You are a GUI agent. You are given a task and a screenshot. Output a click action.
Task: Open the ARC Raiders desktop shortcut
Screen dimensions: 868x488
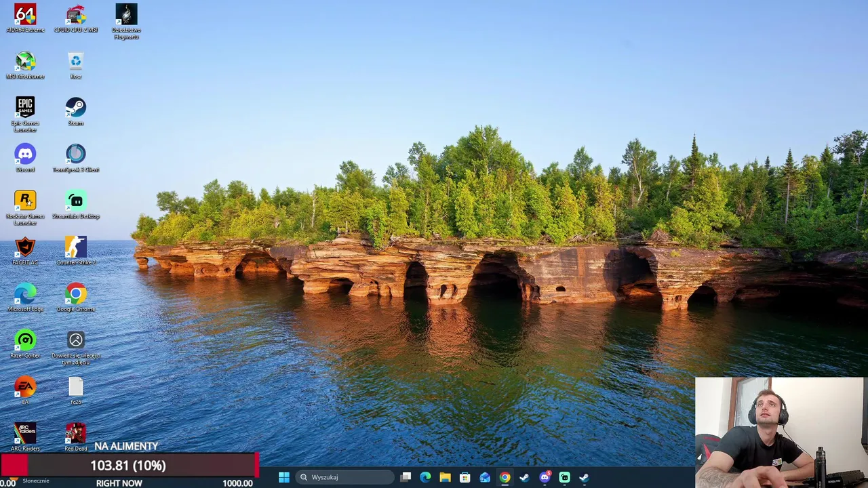tap(25, 437)
